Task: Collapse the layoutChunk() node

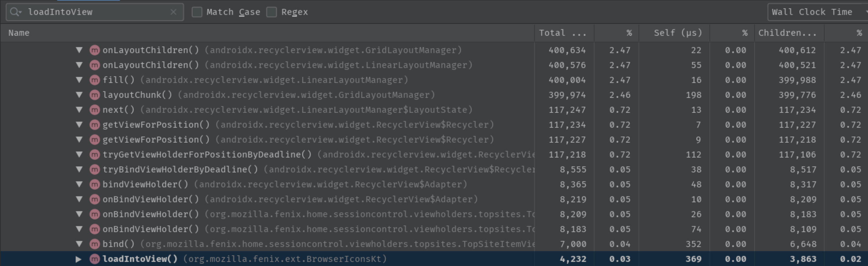Action: click(79, 95)
